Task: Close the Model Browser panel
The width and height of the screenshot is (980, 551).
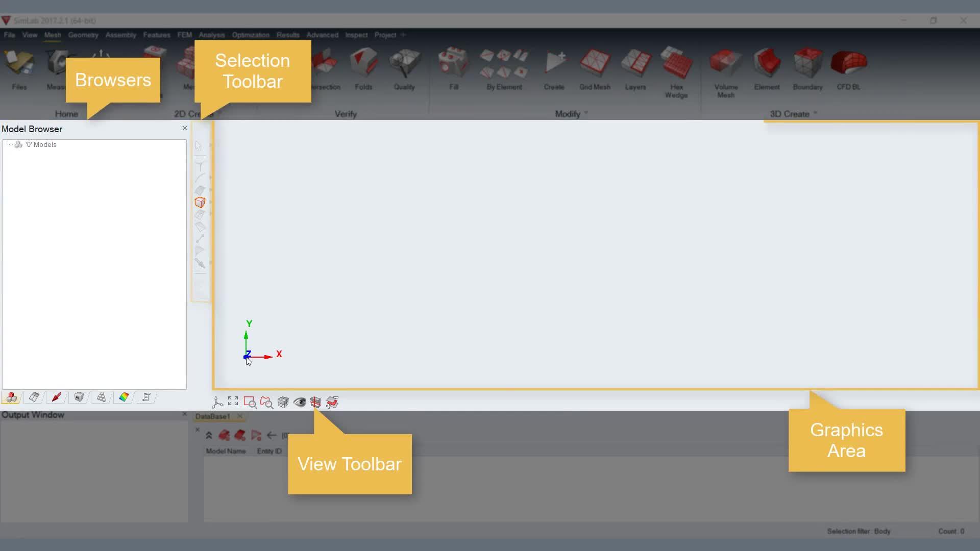Action: 185,128
